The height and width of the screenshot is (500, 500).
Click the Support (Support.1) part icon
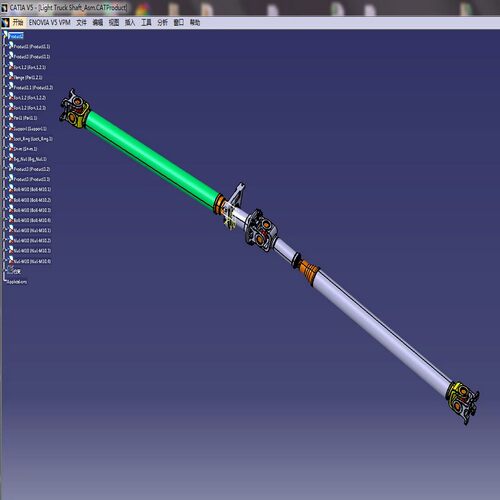point(11,127)
